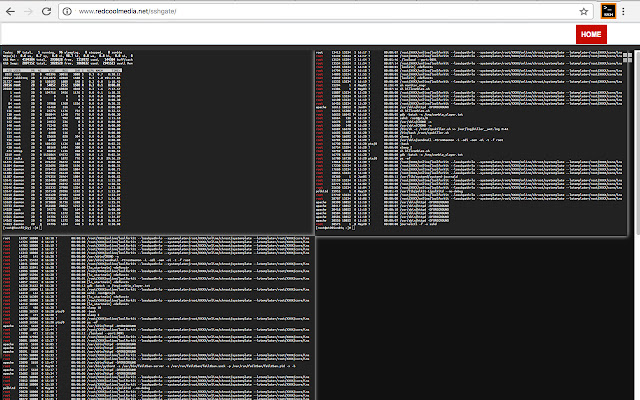Focus the top-right terminal pane
Viewport: 640px width, 400px height.
472,142
